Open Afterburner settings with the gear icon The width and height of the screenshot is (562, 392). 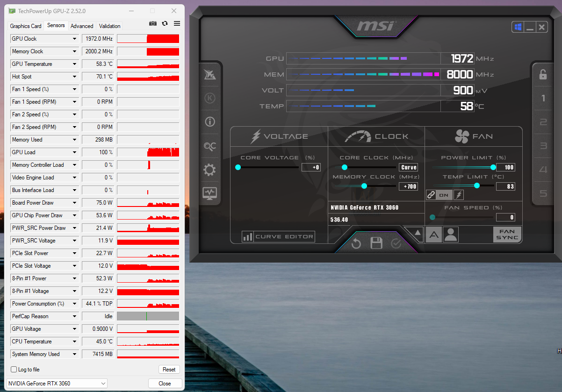[209, 170]
